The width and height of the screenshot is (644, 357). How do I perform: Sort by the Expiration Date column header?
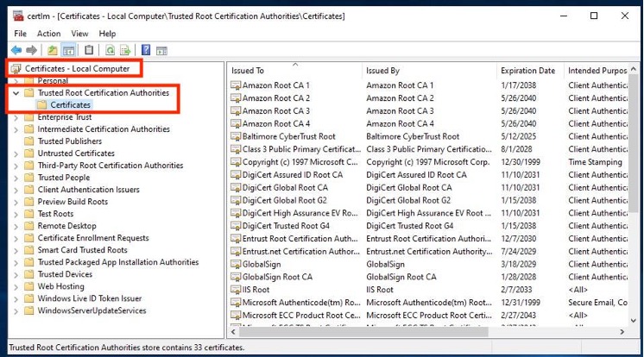coord(530,71)
